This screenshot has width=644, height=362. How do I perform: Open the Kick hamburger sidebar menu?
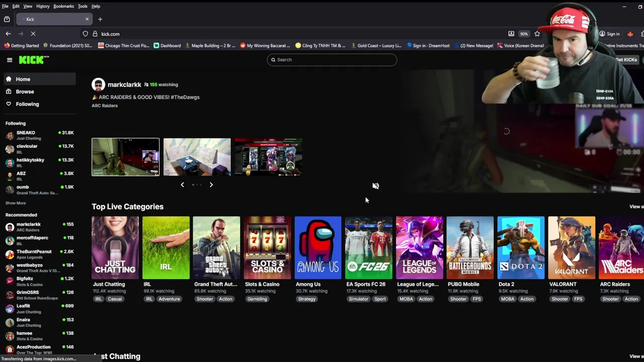click(10, 60)
